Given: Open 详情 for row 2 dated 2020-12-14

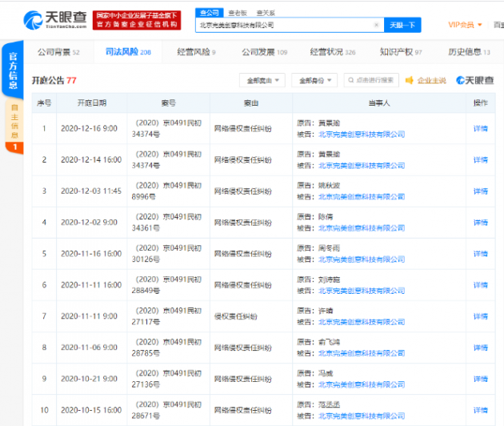Looking at the screenshot, I should [481, 160].
